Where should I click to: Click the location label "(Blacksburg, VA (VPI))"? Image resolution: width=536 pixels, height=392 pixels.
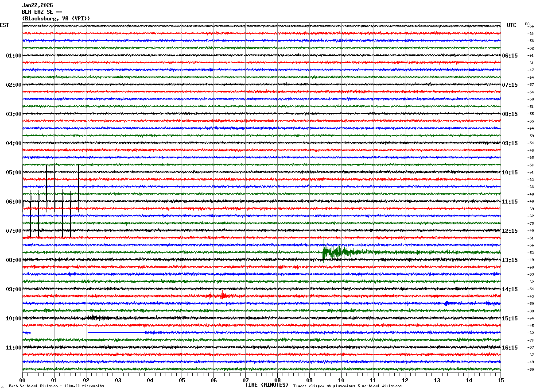(56, 19)
